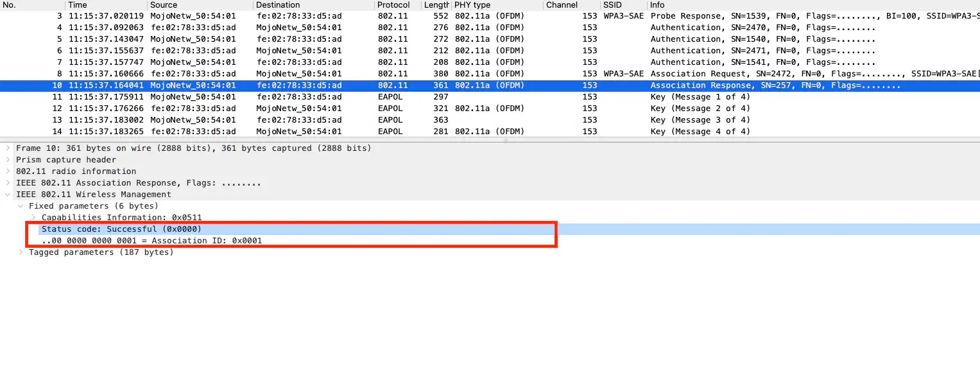The width and height of the screenshot is (980, 366).
Task: Expand the 802.11 radio information section
Action: [8, 171]
